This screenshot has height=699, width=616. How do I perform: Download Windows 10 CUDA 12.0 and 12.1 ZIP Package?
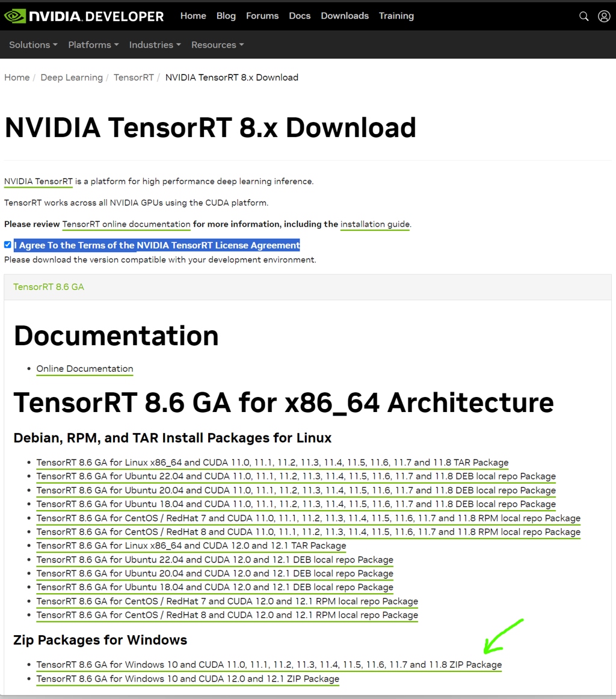[x=188, y=679]
